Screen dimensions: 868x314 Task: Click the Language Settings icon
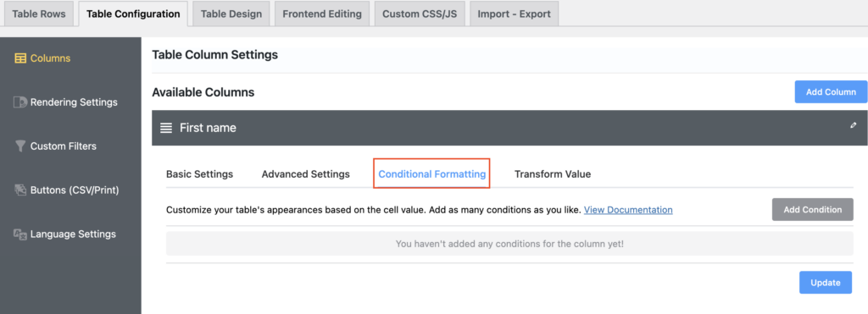click(20, 234)
